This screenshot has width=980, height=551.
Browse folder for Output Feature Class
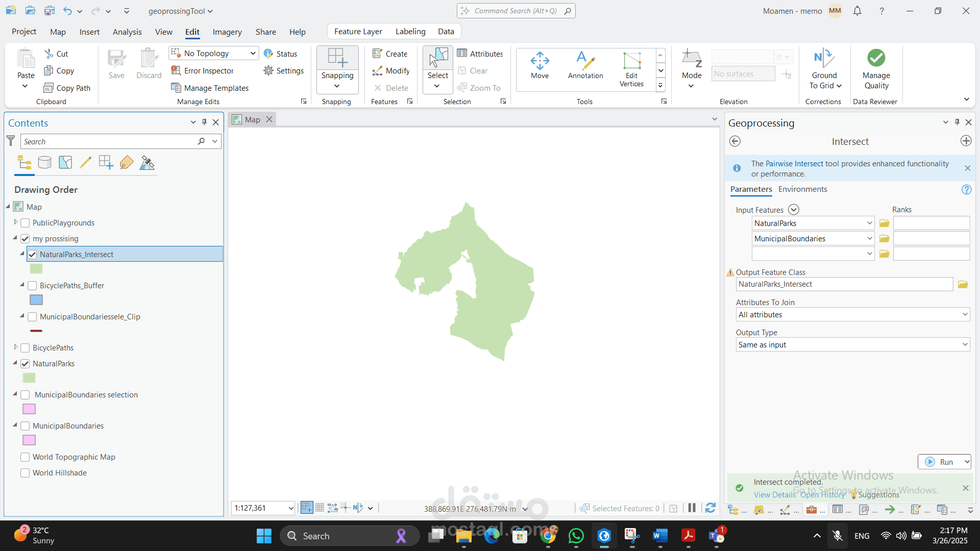click(963, 284)
